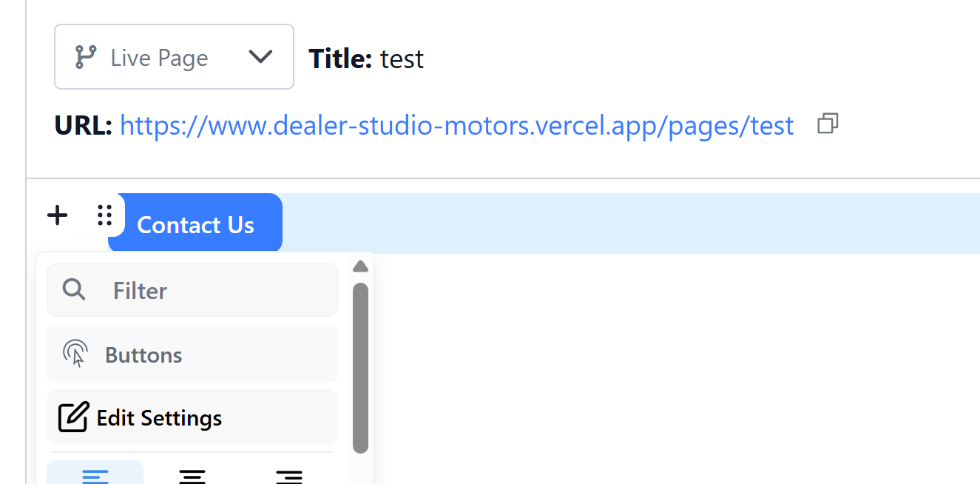Screen dimensions: 980x484
Task: Click the block menu scrollbar thumb
Action: coord(360,367)
